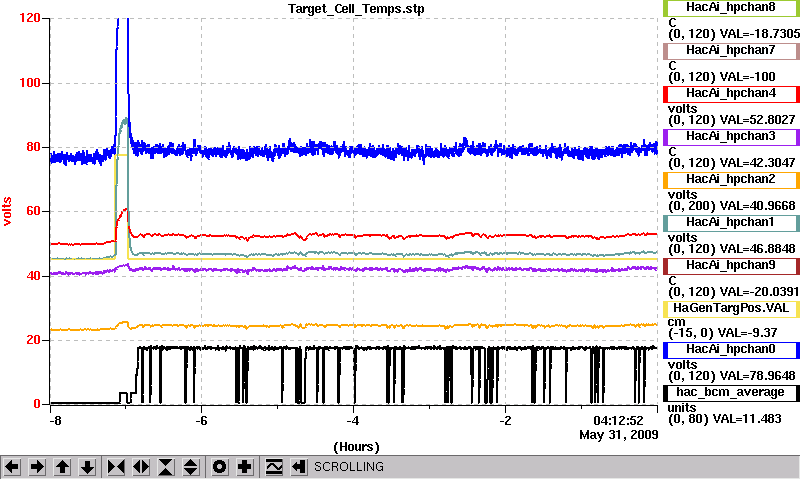Image resolution: width=800 pixels, height=479 pixels.
Task: Select the HacAi_hpchan8 curve legend
Action: pos(731,8)
